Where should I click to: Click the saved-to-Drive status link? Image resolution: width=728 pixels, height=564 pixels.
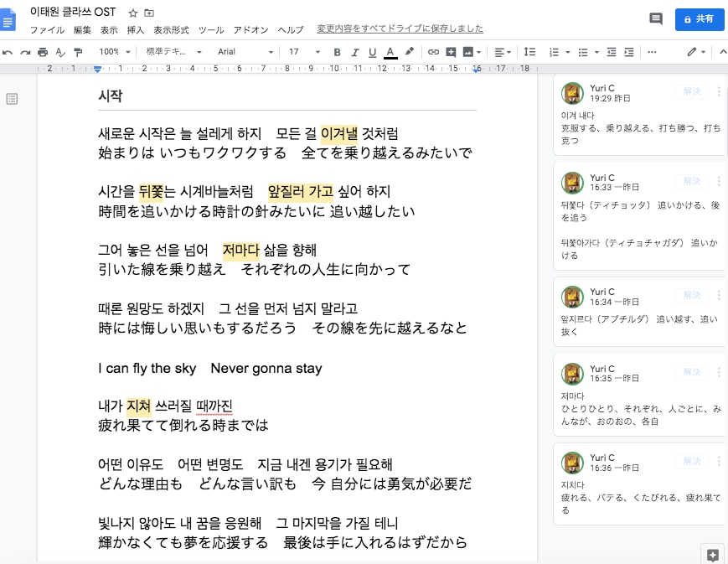tap(400, 28)
